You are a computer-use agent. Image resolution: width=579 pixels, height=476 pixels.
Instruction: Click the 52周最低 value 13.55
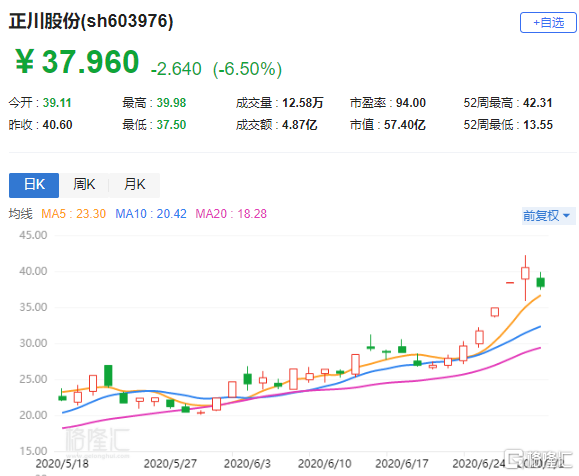[x=538, y=125]
